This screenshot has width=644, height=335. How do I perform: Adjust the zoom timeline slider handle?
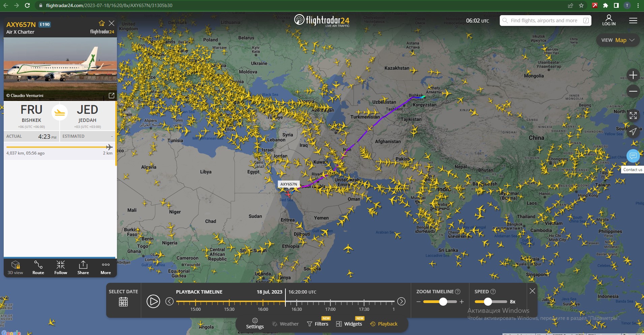coord(443,302)
